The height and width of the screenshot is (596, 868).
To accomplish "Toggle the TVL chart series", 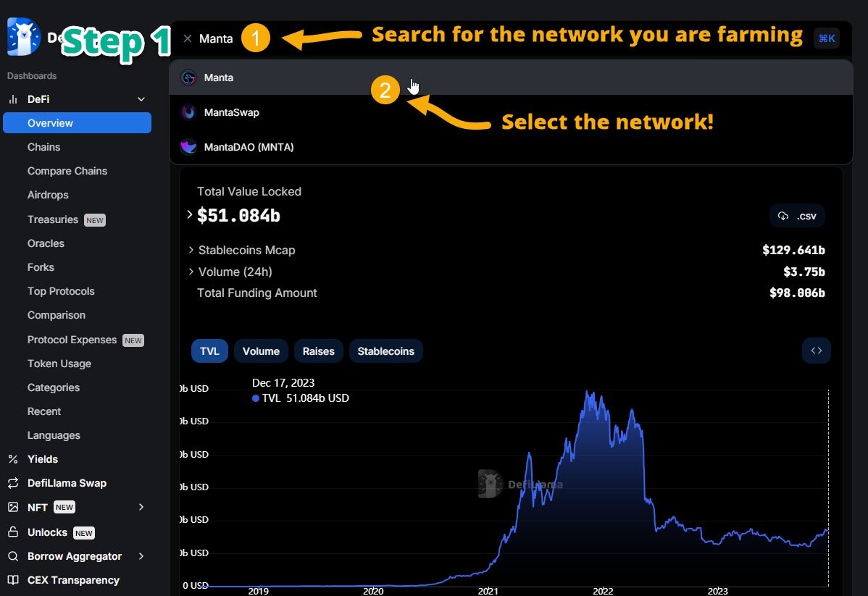I will pyautogui.click(x=209, y=351).
